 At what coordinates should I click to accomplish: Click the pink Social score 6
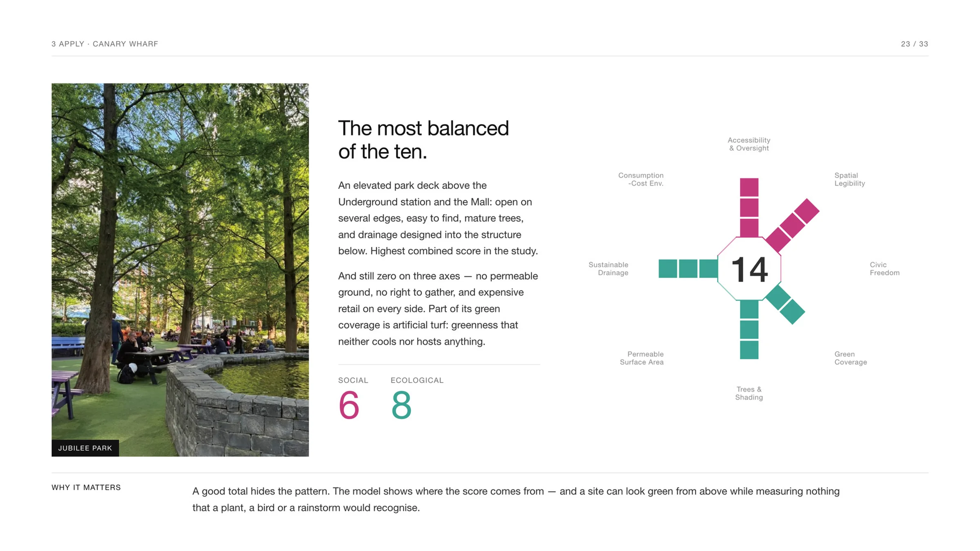349,404
